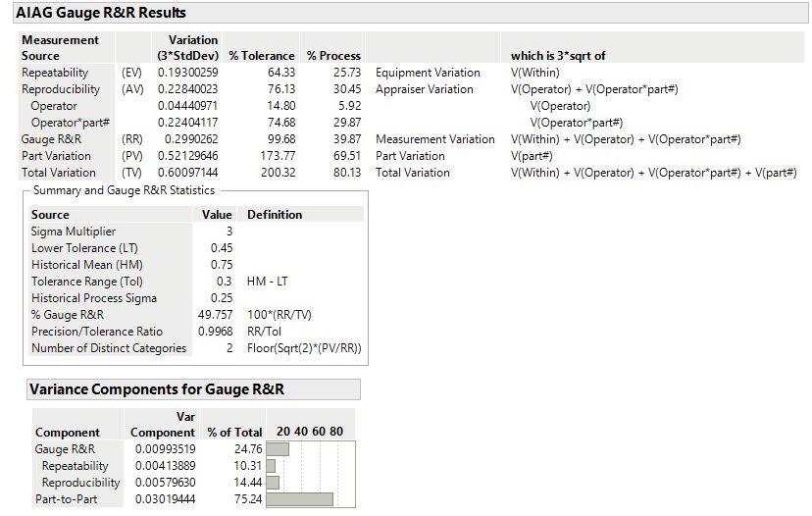Click Reproducibility variance component 0.00579630
812x516 pixels.
click(165, 482)
